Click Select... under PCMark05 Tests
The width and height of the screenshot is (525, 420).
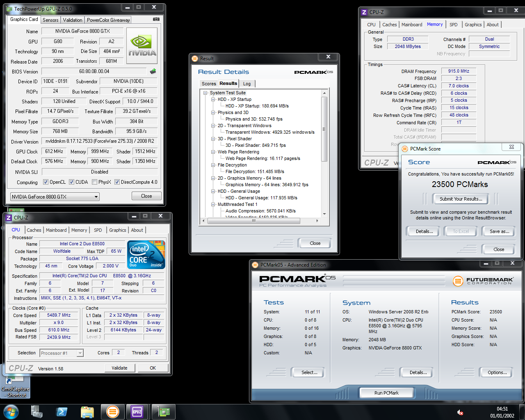click(x=309, y=372)
